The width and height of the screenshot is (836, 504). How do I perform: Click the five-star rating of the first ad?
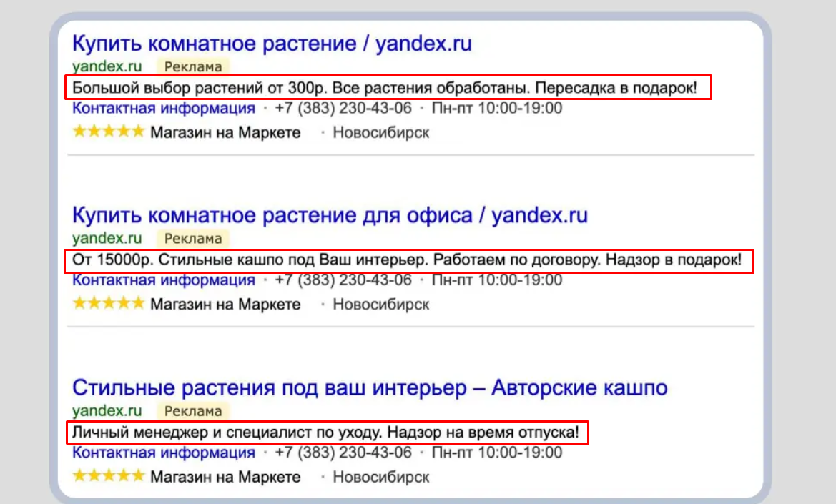106,132
